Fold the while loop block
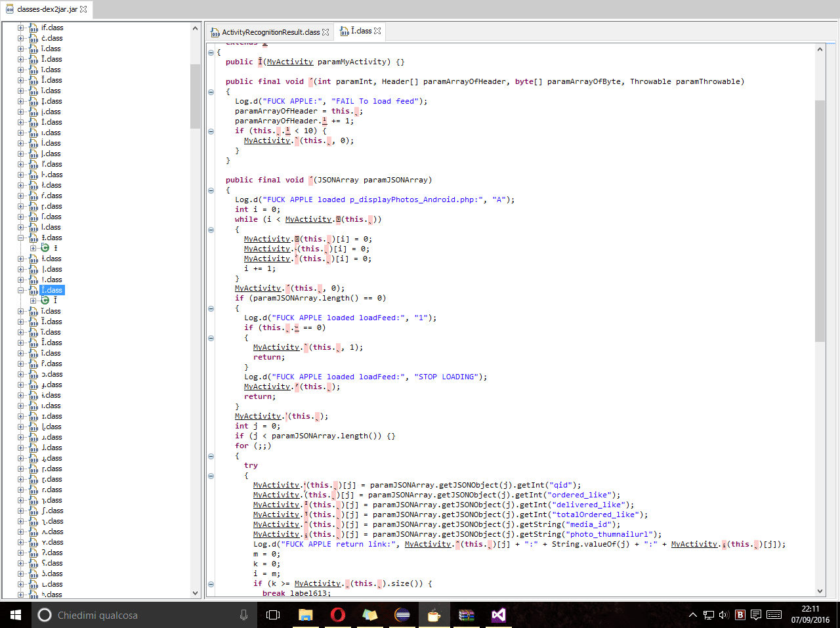 pyautogui.click(x=211, y=230)
